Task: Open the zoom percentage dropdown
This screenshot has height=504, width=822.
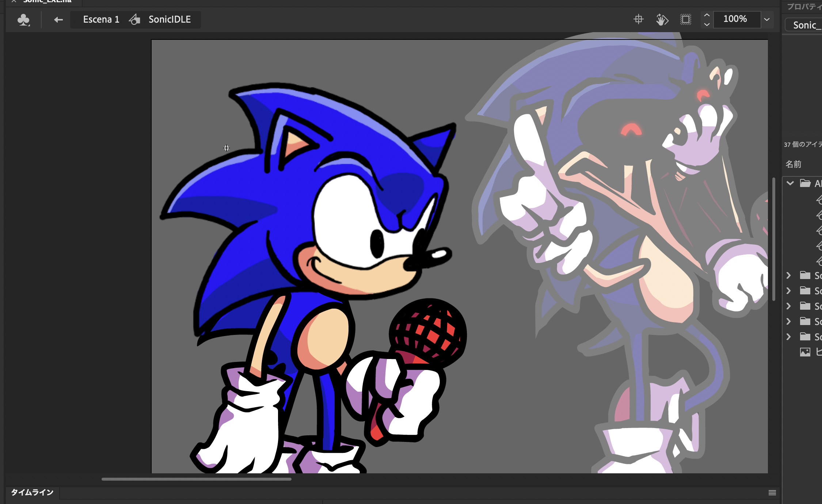Action: coord(766,19)
